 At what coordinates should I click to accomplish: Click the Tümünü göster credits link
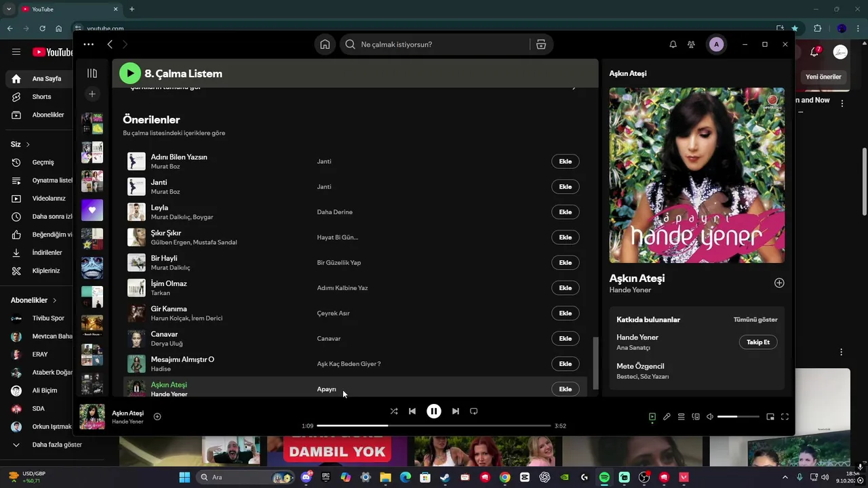pyautogui.click(x=755, y=319)
